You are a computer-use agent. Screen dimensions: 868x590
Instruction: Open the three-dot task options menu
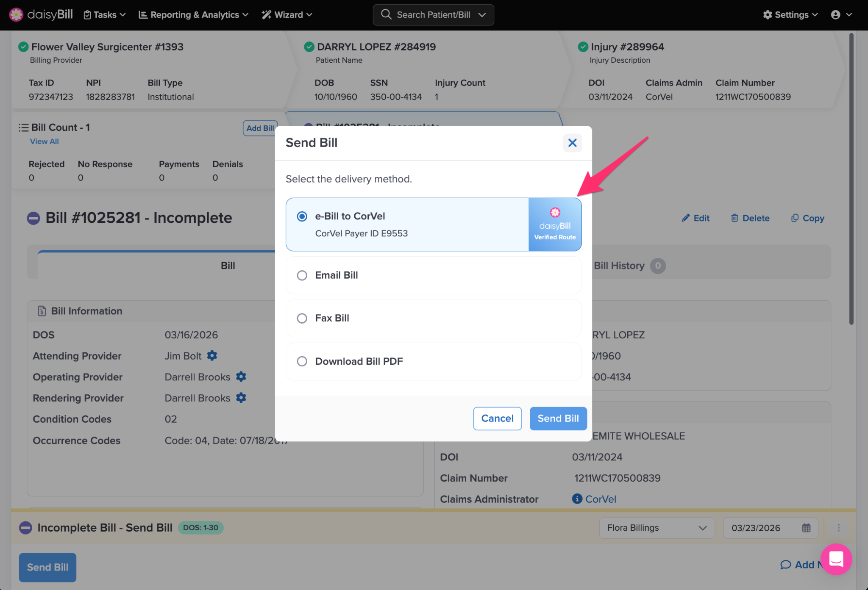click(838, 528)
